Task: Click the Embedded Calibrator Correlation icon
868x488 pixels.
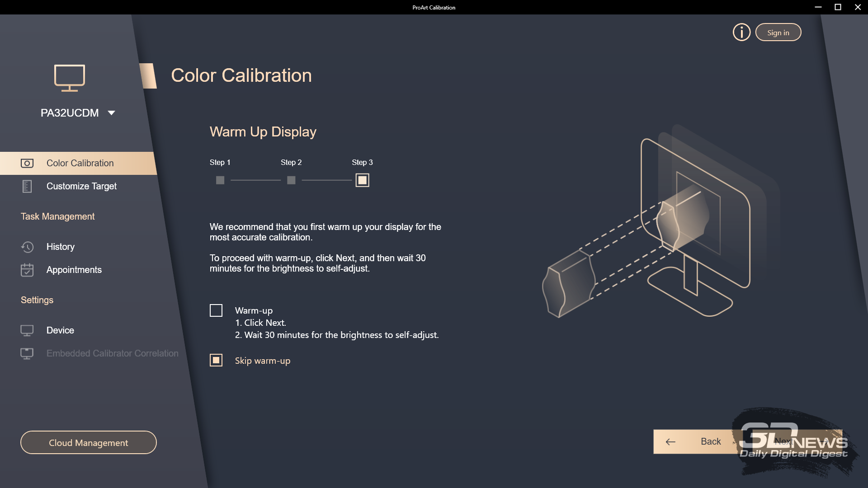Action: (27, 353)
